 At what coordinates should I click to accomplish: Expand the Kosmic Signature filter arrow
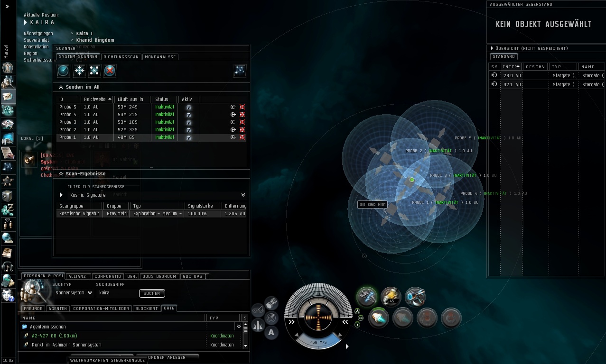tap(61, 195)
